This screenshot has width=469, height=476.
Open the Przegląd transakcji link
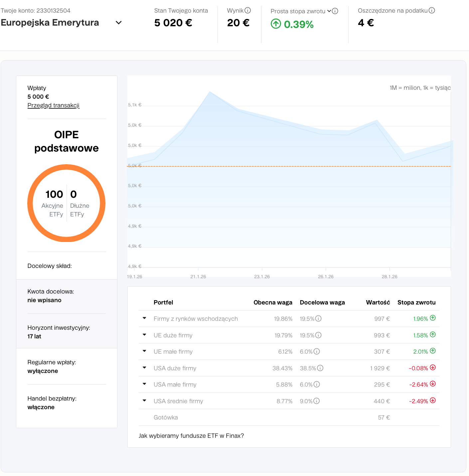tap(53, 105)
